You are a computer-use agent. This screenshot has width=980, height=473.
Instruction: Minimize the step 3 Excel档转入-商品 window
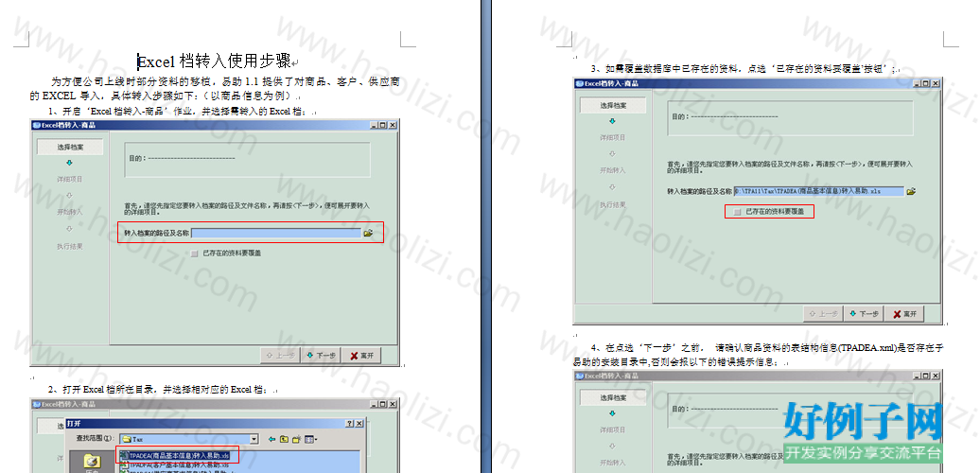pyautogui.click(x=918, y=83)
